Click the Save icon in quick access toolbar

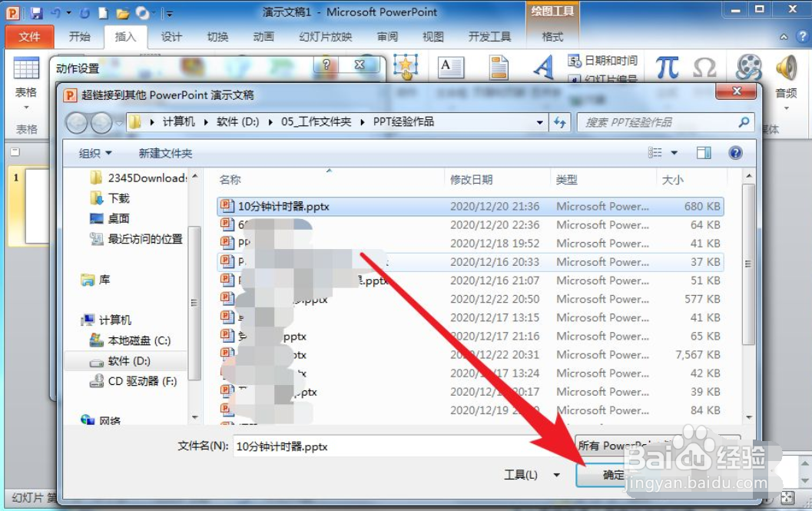(x=36, y=12)
